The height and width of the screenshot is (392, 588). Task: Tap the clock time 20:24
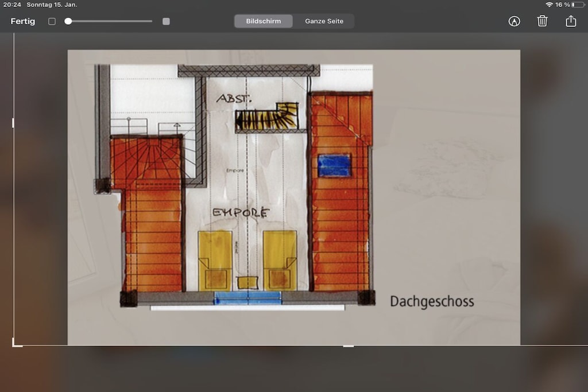12,5
